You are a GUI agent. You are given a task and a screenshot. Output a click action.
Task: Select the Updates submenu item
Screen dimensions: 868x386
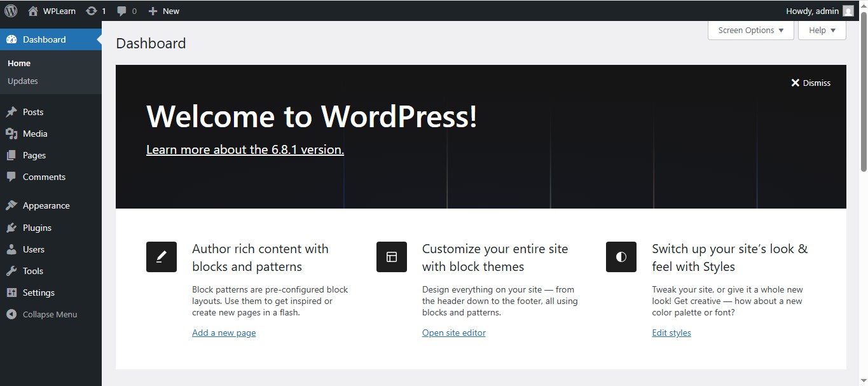coord(23,81)
